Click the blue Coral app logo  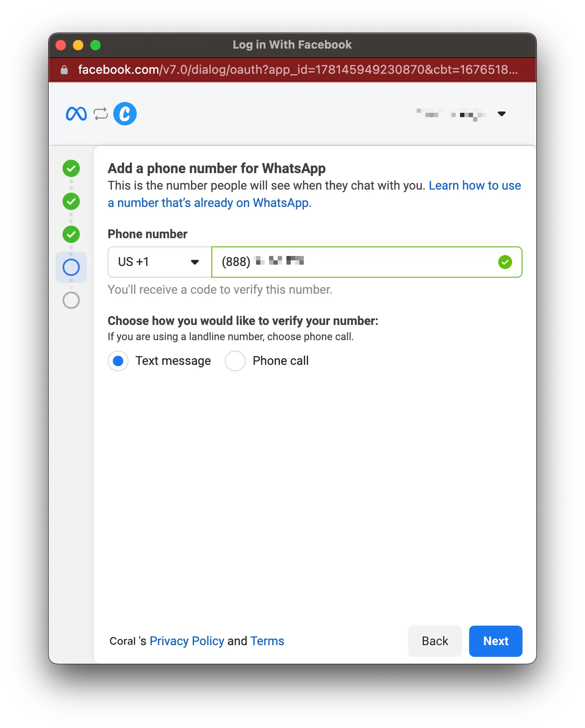125,114
